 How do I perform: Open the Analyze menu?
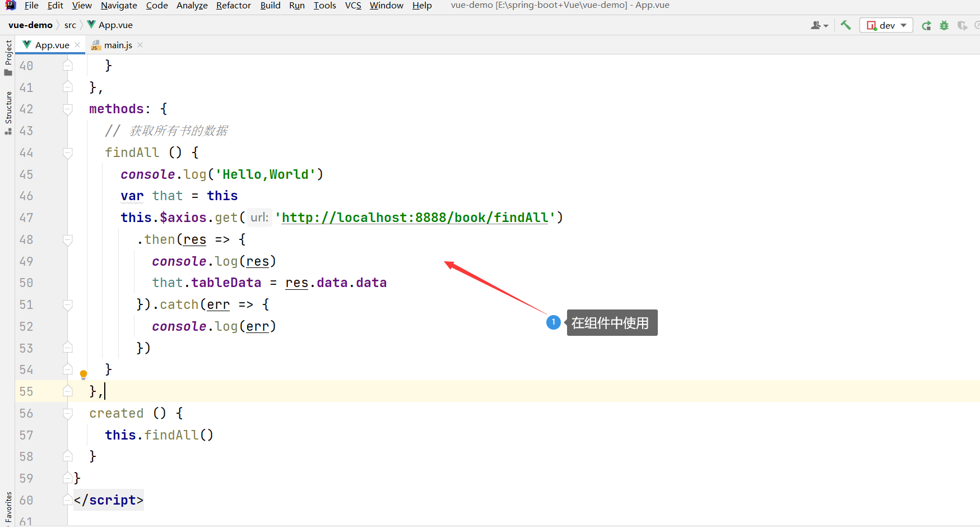point(192,6)
